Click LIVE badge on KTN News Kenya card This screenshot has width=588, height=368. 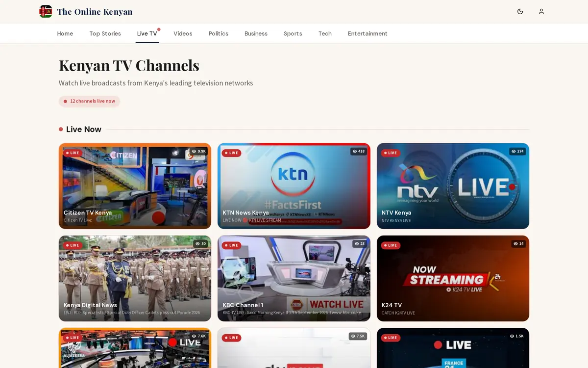point(231,153)
